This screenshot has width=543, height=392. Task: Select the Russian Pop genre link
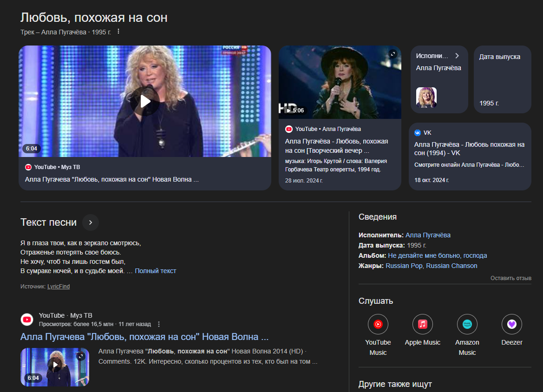pos(404,266)
